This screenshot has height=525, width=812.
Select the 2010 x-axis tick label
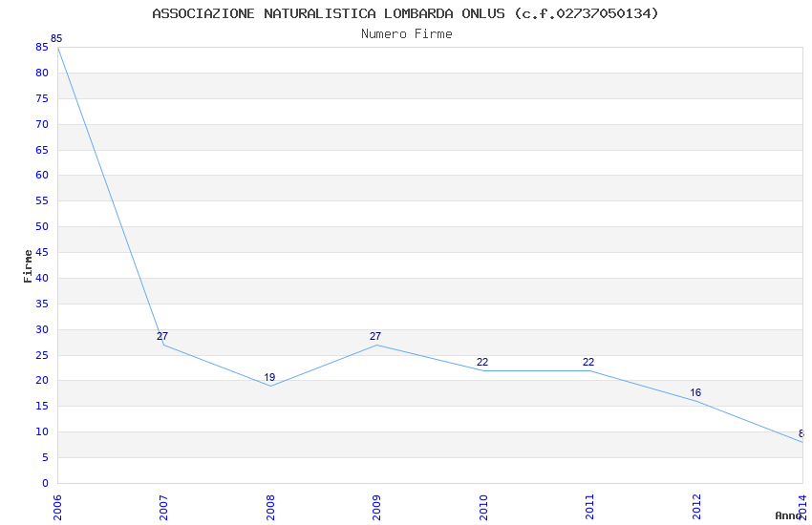point(483,504)
